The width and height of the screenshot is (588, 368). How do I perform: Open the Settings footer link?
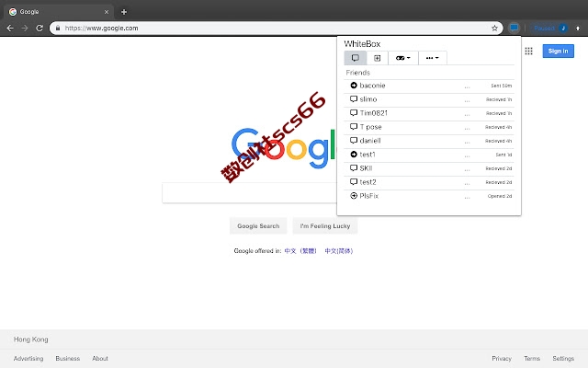point(563,359)
